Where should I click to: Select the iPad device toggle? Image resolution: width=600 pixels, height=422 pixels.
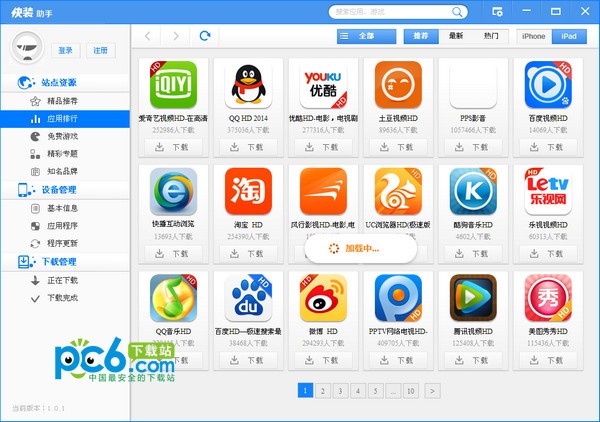[x=569, y=36]
